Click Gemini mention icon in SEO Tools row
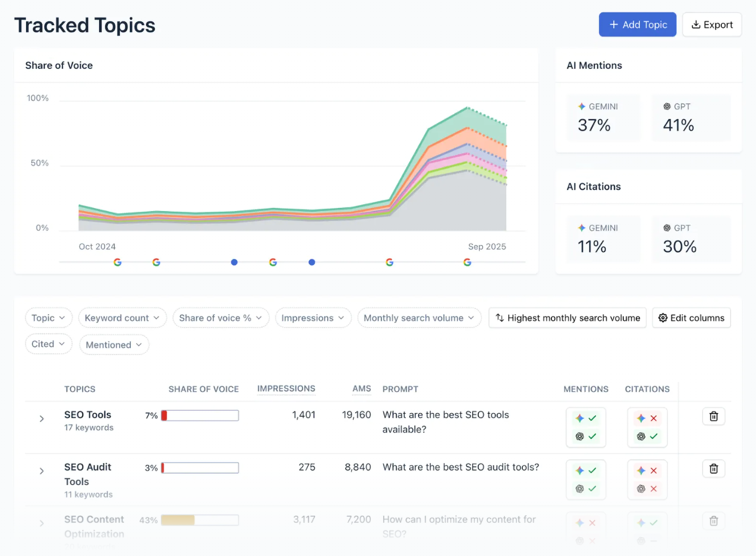Image resolution: width=756 pixels, height=556 pixels. [x=579, y=418]
